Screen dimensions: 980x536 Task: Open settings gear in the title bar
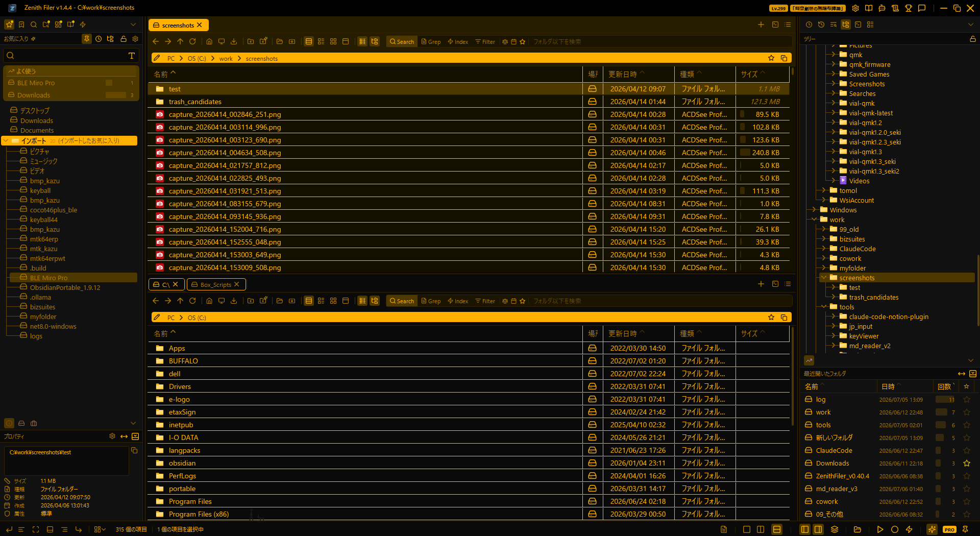click(855, 8)
